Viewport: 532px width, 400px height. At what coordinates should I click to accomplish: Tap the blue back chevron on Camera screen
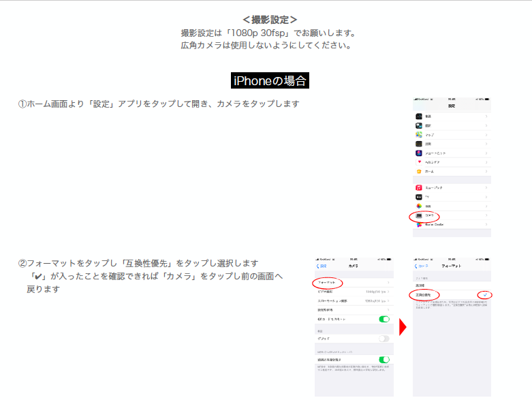[318, 266]
